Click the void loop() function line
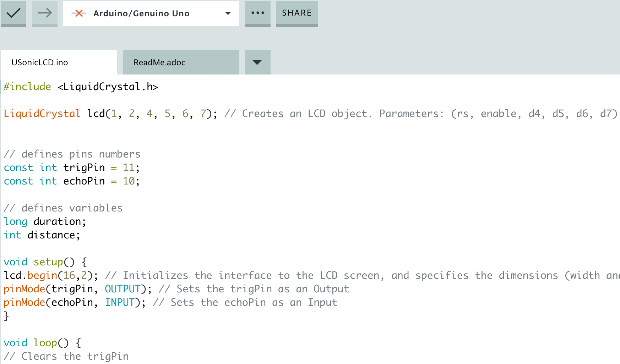The height and width of the screenshot is (364, 620). 42,343
